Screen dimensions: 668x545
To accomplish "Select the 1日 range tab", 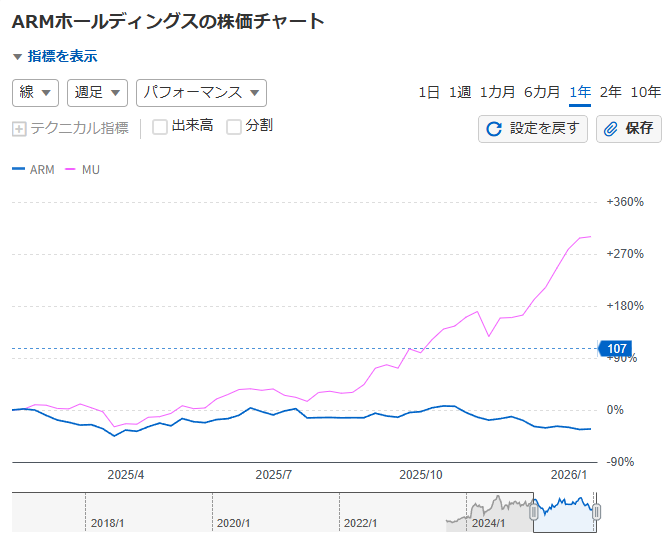I will (x=429, y=92).
